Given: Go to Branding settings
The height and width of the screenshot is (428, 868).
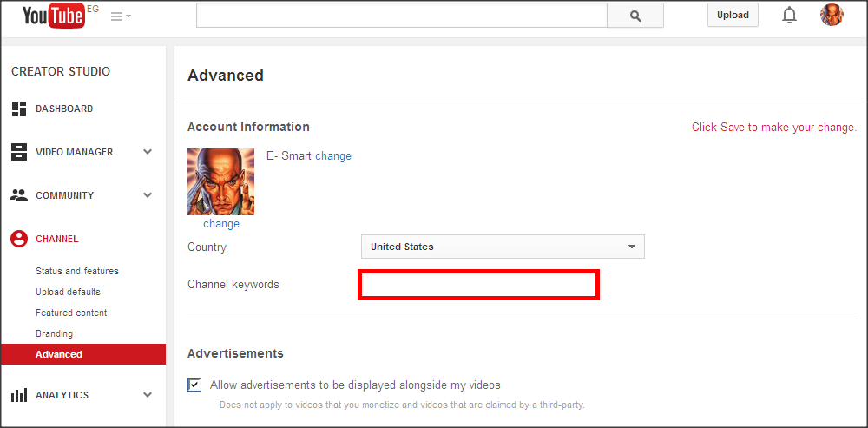Looking at the screenshot, I should pyautogui.click(x=54, y=333).
